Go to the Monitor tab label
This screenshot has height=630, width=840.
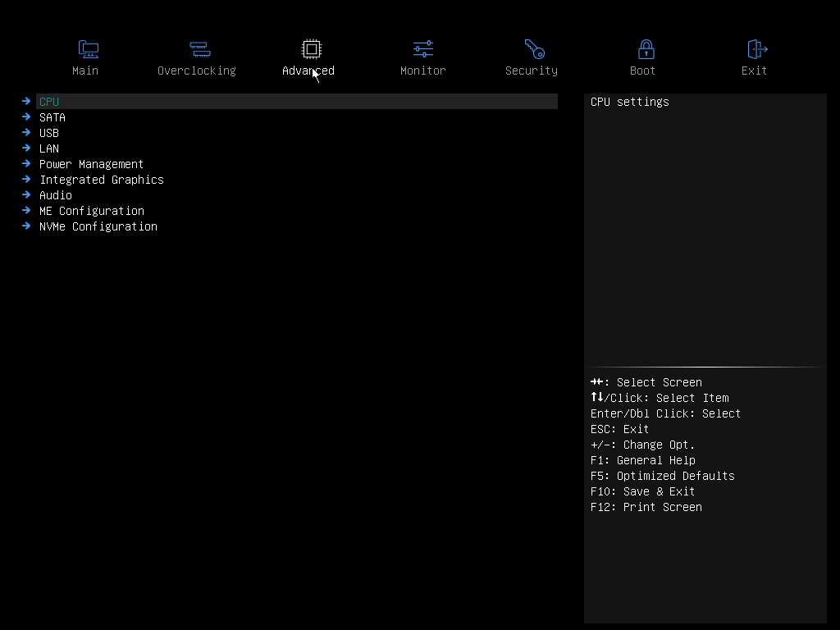click(x=422, y=71)
